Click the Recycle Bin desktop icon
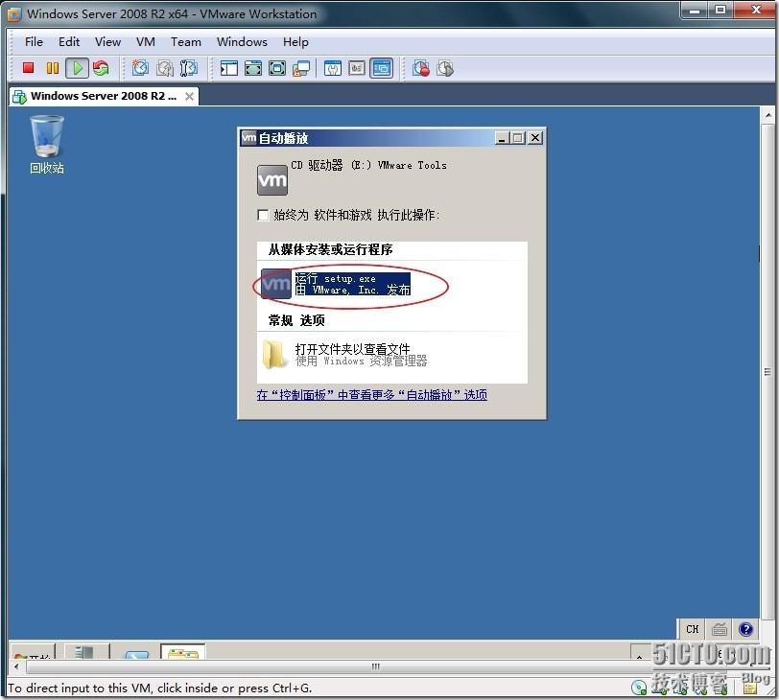The width and height of the screenshot is (779, 700). coord(47,145)
